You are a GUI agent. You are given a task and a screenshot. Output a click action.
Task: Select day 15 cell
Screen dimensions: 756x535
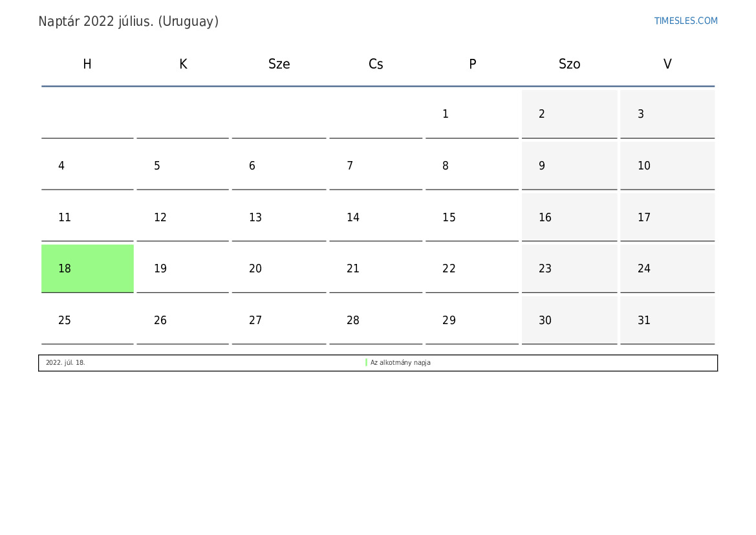(x=471, y=217)
